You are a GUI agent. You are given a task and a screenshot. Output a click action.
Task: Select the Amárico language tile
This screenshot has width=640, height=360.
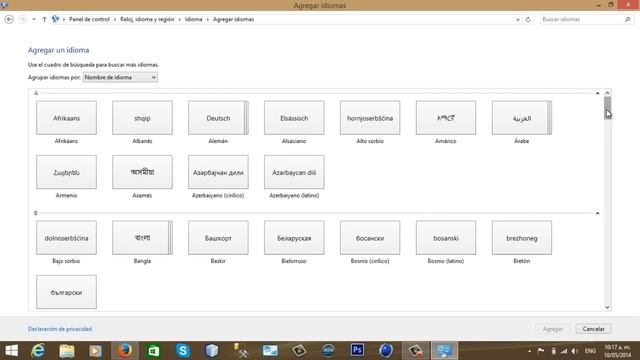coord(446,118)
